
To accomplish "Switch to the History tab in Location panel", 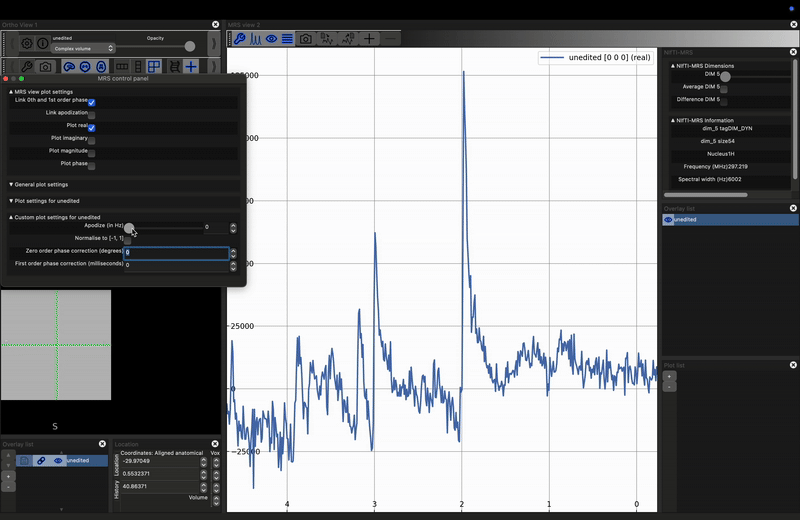I will pyautogui.click(x=116, y=489).
